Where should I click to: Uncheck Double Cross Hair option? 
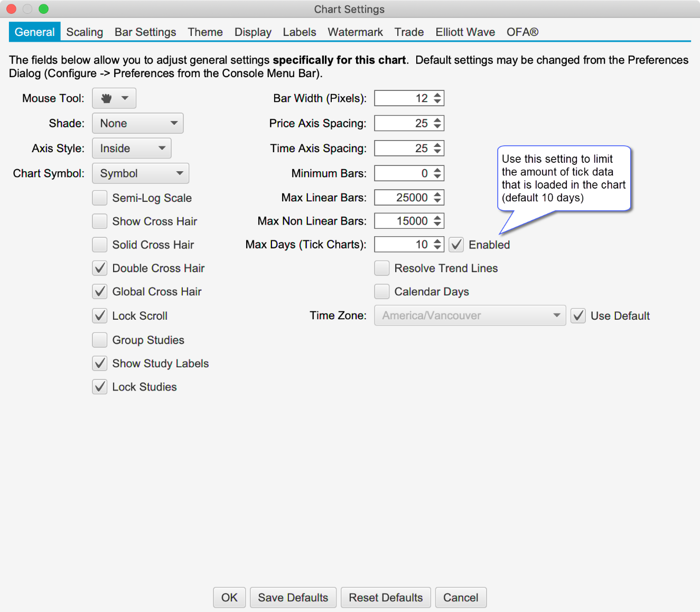(100, 268)
